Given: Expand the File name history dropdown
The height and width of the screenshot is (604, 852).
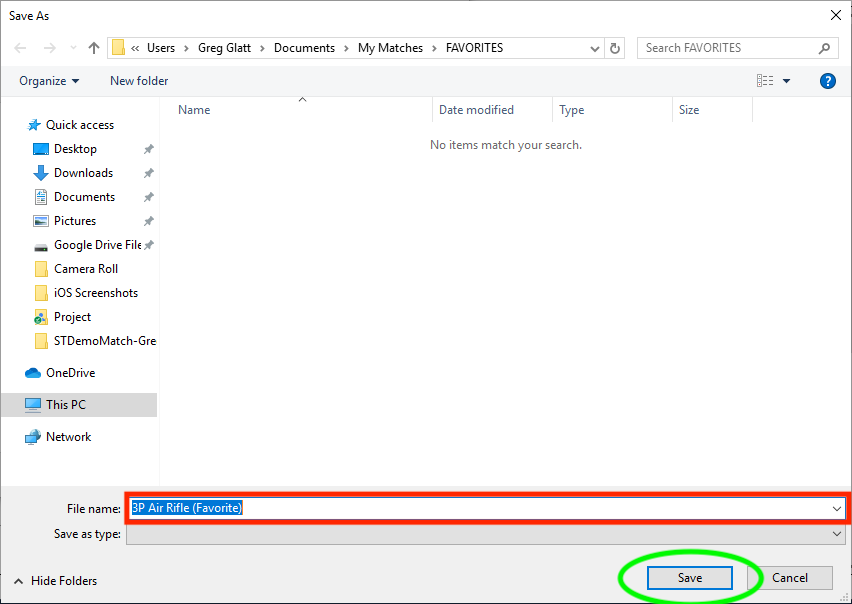Looking at the screenshot, I should point(837,508).
